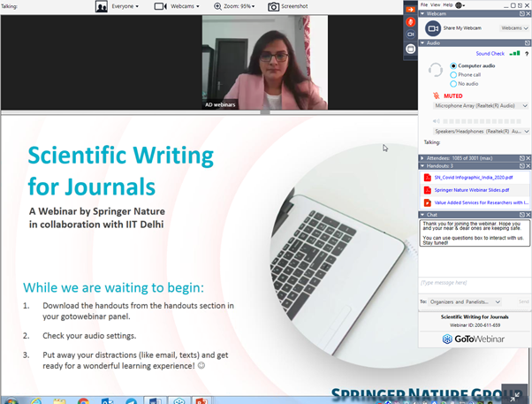Open PowerPoint from the taskbar
The image size is (532, 404).
coord(201,401)
